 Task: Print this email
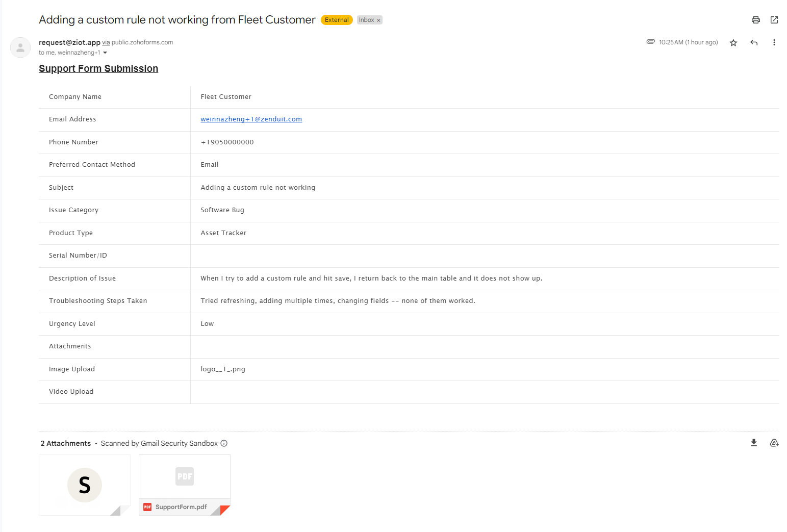tap(755, 20)
